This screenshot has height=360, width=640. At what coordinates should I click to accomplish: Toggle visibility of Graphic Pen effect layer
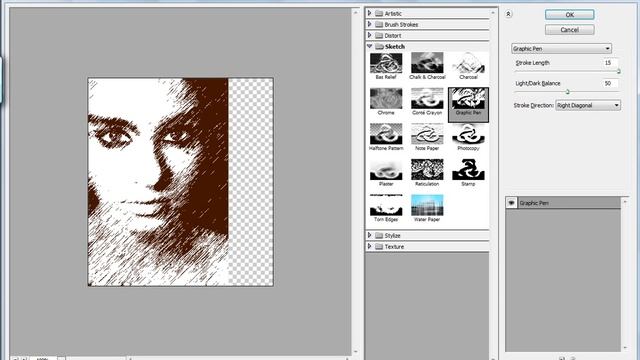(511, 203)
